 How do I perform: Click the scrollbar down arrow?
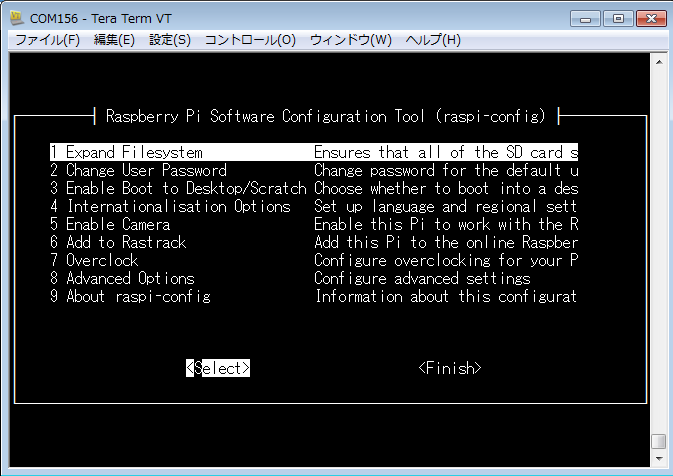tap(659, 459)
